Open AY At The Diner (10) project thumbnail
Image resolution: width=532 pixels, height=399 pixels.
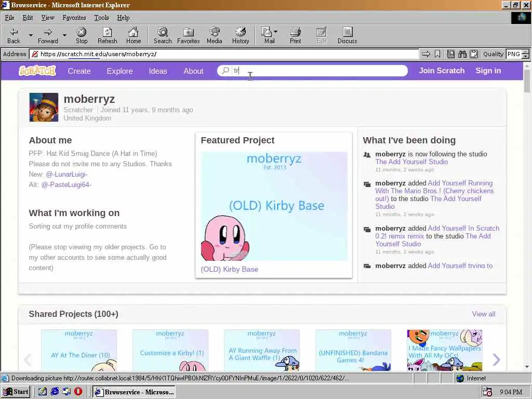[x=79, y=350]
